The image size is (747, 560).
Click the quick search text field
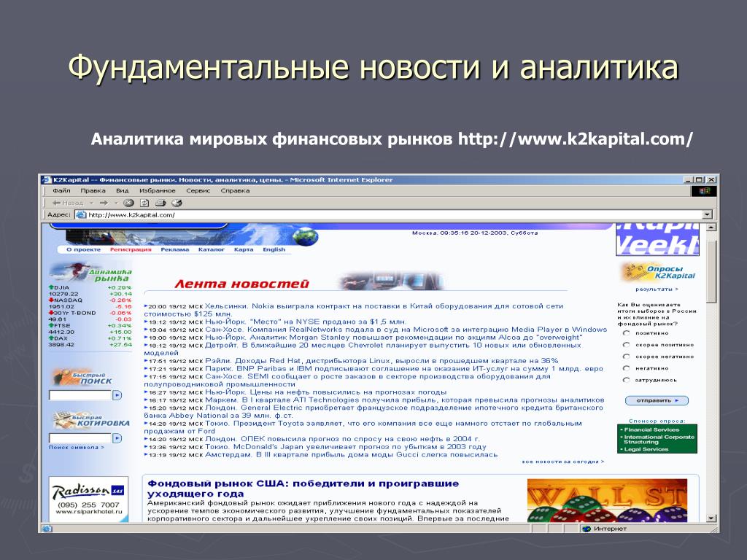(x=80, y=395)
